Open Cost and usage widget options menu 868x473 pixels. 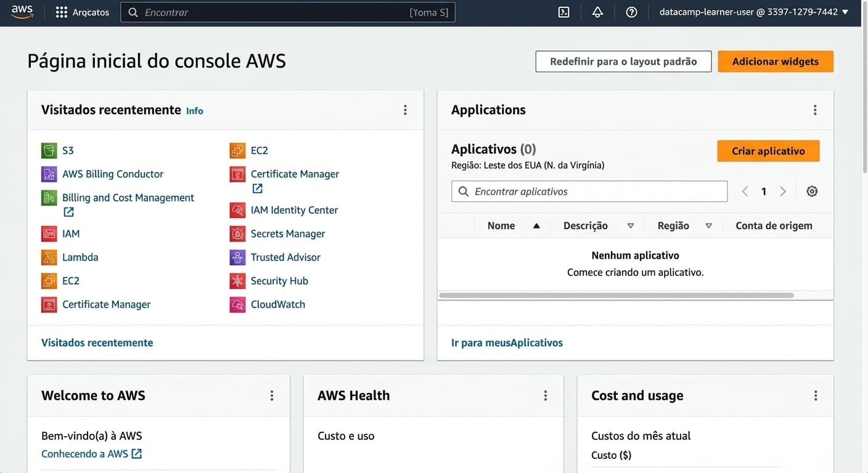tap(816, 395)
